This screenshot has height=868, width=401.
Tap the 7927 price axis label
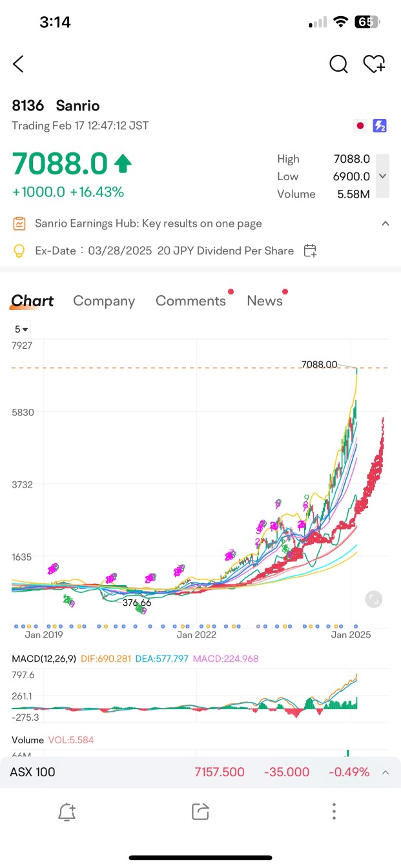(x=22, y=346)
